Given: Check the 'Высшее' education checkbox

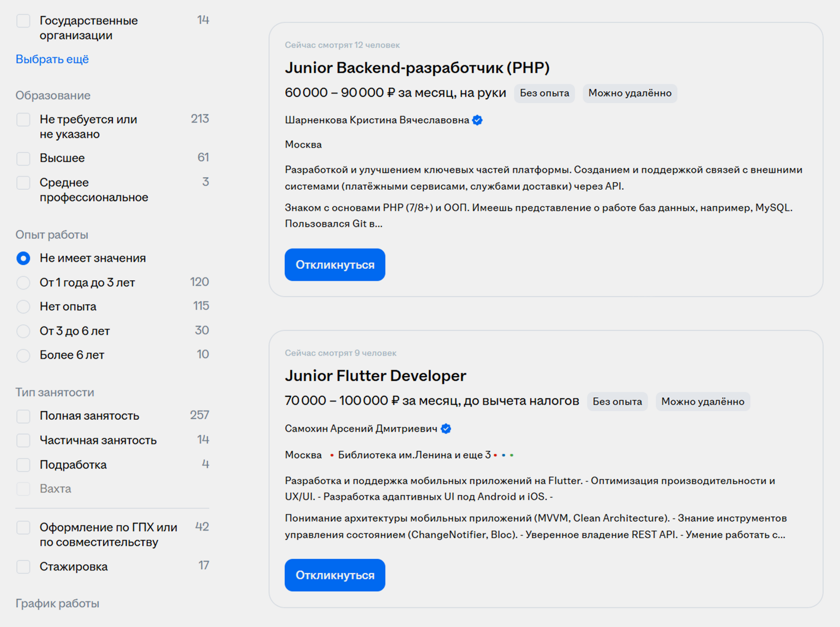Looking at the screenshot, I should point(23,159).
